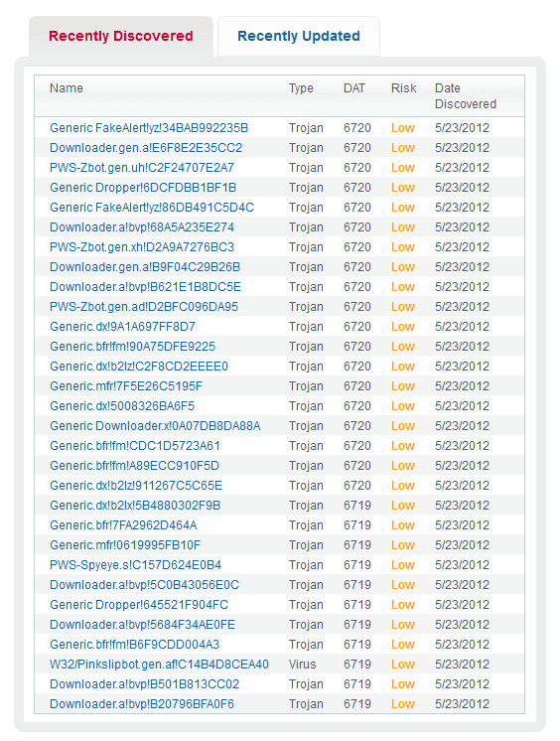
Task: Open PWS-Spyeye.s!C157D624E0B4 threat link
Action: 136,565
